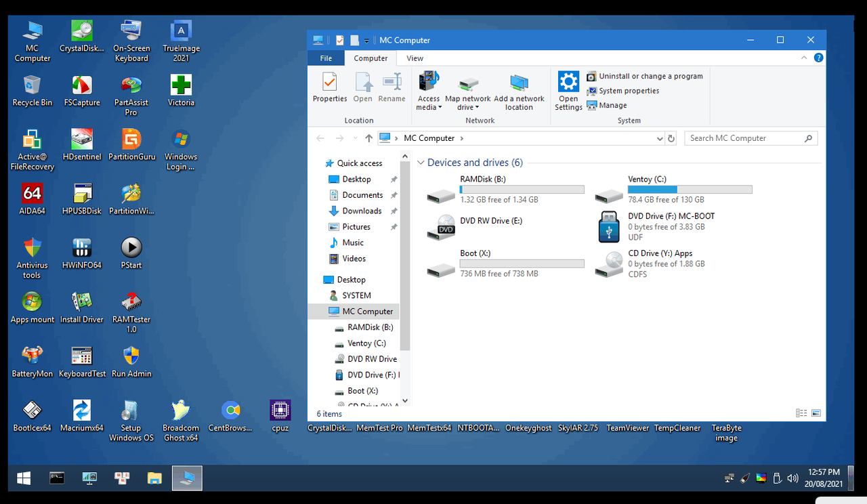Open the Windows Start button
The width and height of the screenshot is (867, 504).
(24, 478)
